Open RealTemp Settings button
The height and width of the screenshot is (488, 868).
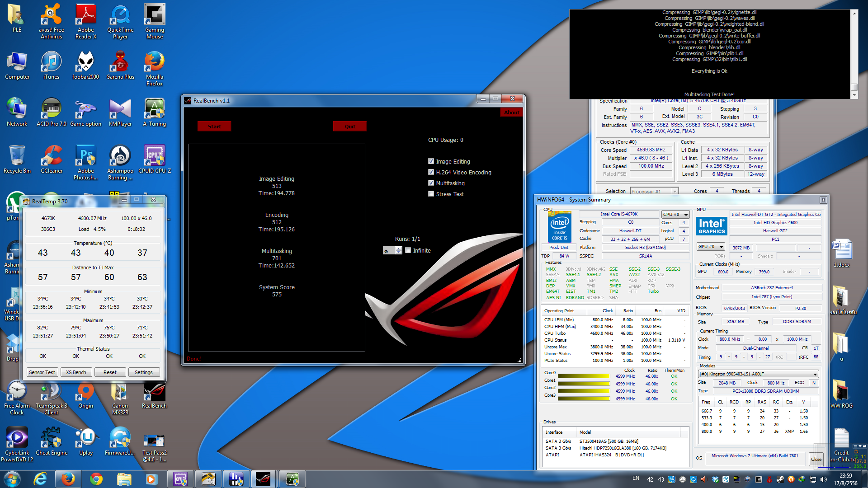click(143, 372)
